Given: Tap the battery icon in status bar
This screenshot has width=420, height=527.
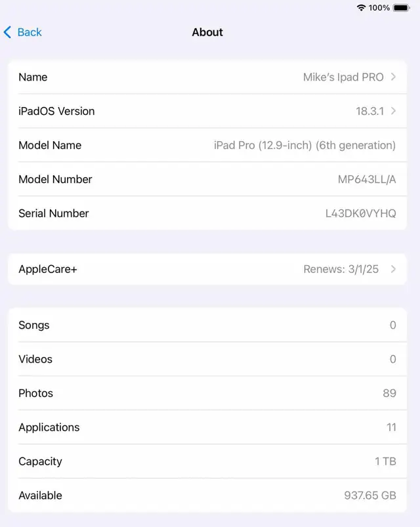Looking at the screenshot, I should [402, 7].
